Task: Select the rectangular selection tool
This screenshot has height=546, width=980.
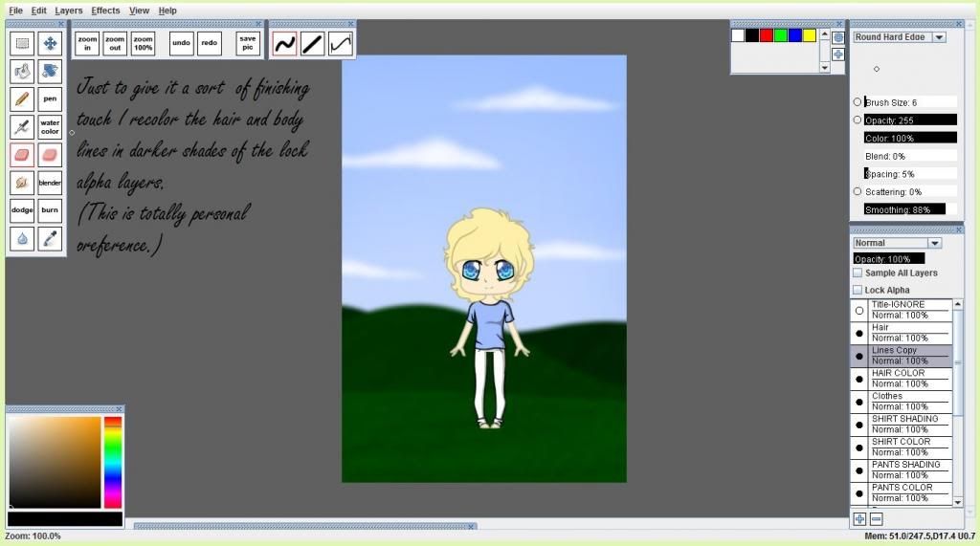Action: (x=23, y=43)
